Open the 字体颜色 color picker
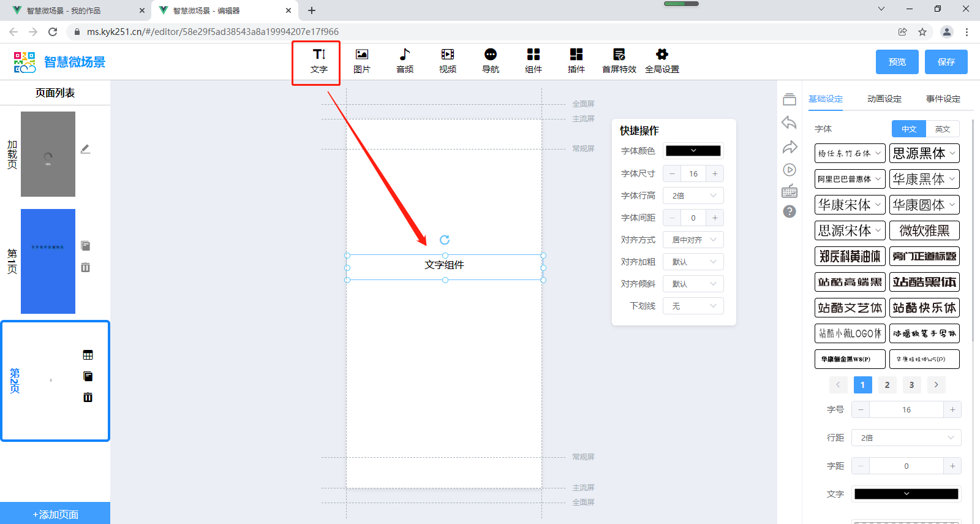This screenshot has height=524, width=980. 693,151
